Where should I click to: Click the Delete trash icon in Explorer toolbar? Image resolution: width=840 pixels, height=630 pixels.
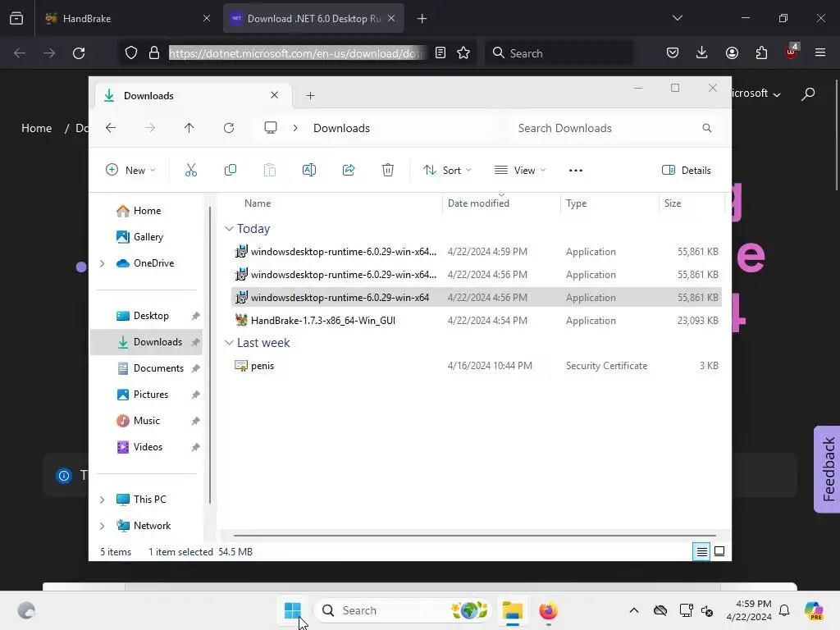coord(388,171)
